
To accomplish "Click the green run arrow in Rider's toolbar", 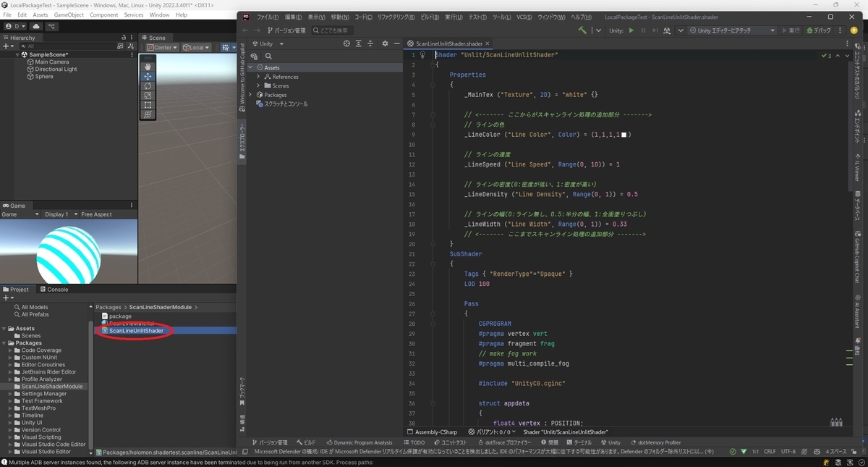I will [629, 30].
